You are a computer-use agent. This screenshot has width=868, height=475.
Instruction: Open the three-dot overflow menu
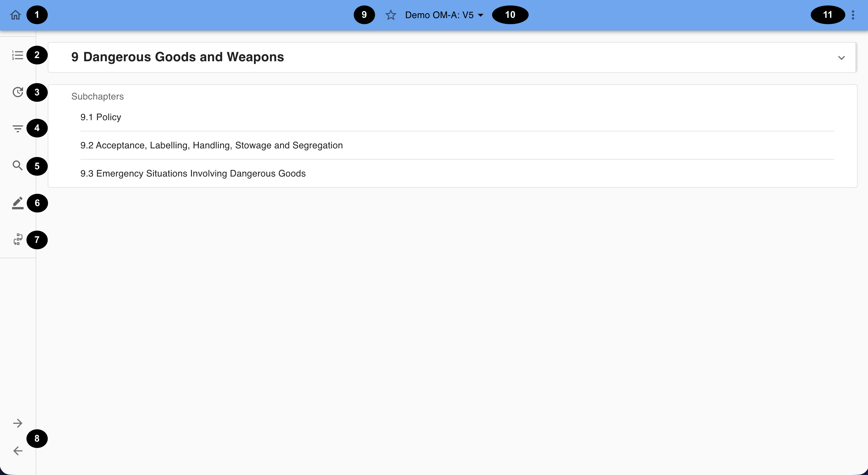(853, 15)
